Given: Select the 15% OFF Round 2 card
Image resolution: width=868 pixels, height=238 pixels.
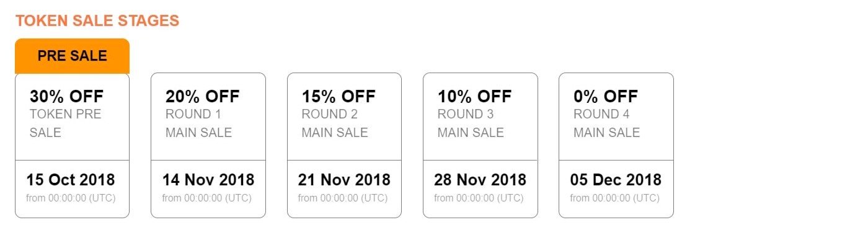Looking at the screenshot, I should (344, 146).
